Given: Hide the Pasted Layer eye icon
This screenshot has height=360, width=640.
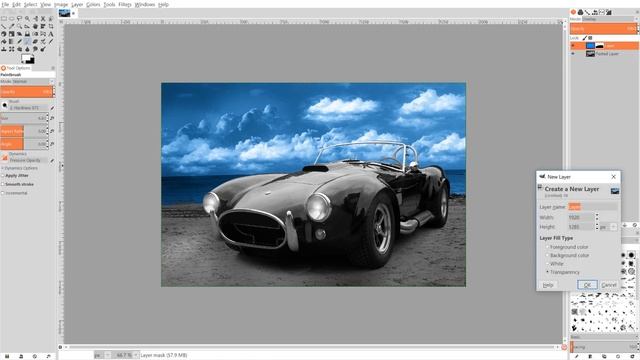Looking at the screenshot, I should pyautogui.click(x=573, y=53).
